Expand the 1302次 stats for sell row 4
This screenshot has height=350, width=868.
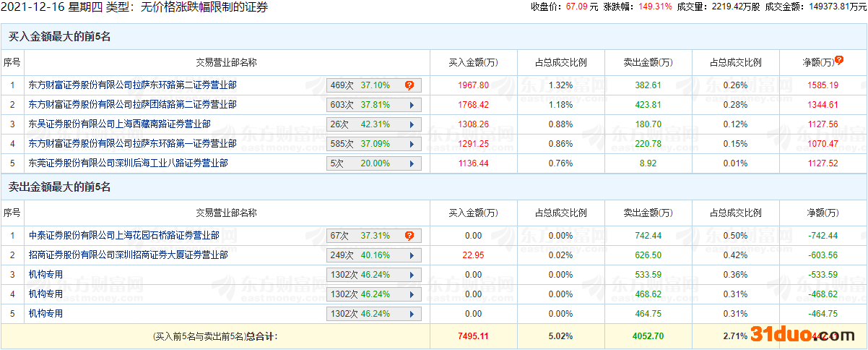410,294
